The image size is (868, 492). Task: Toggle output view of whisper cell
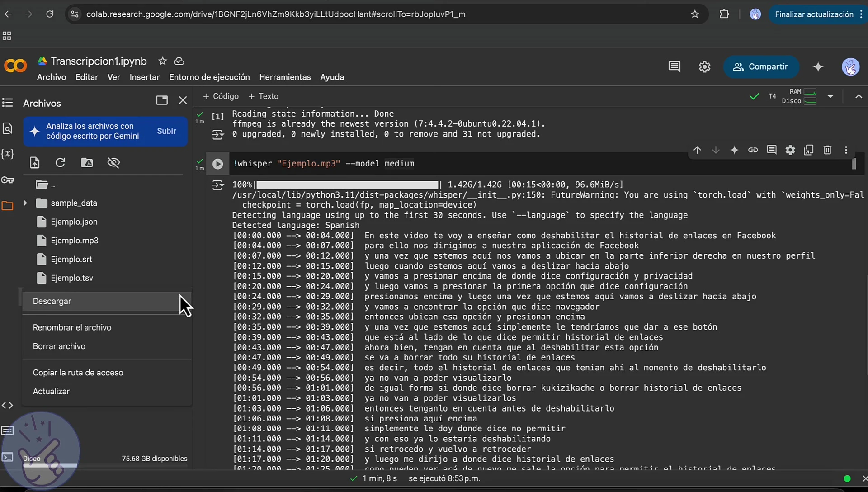pyautogui.click(x=218, y=185)
